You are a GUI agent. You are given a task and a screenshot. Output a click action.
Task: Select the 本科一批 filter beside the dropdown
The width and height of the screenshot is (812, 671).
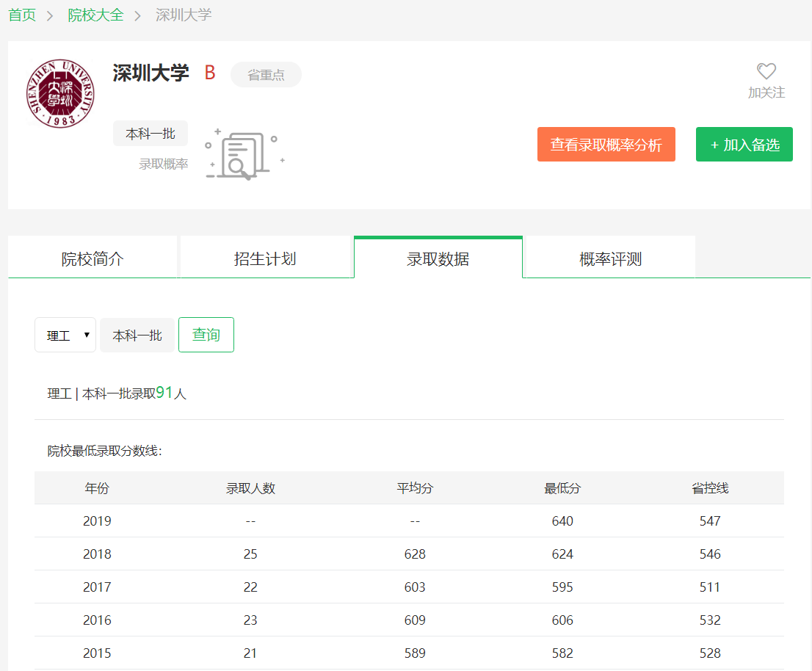tap(137, 335)
